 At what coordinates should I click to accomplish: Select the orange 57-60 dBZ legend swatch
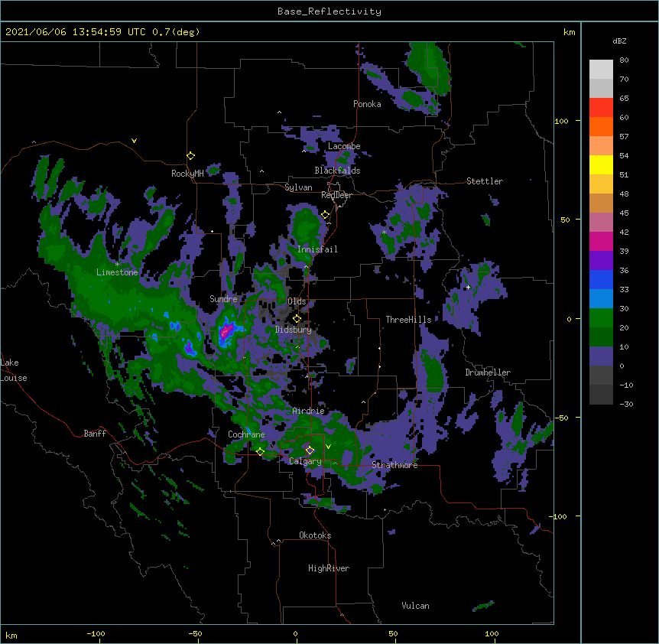click(x=601, y=127)
